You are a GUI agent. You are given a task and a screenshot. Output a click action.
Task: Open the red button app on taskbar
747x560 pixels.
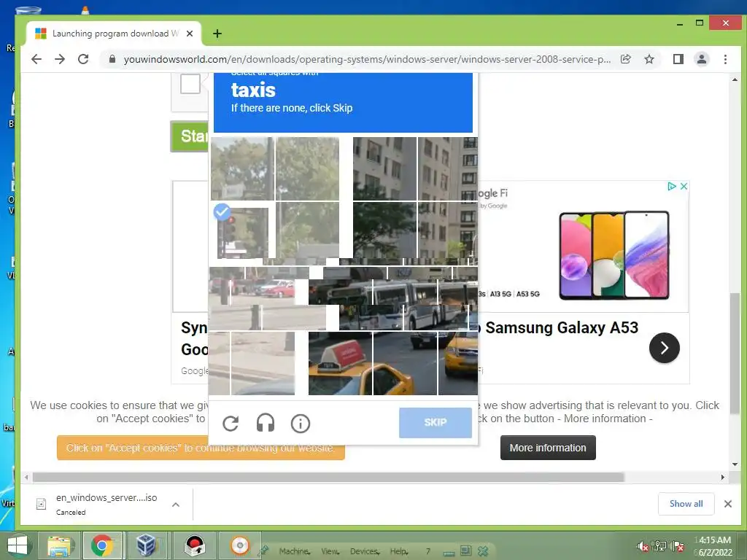tap(195, 545)
